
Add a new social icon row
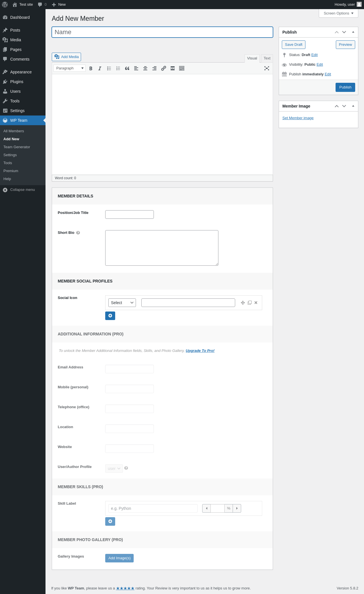pyautogui.click(x=110, y=316)
